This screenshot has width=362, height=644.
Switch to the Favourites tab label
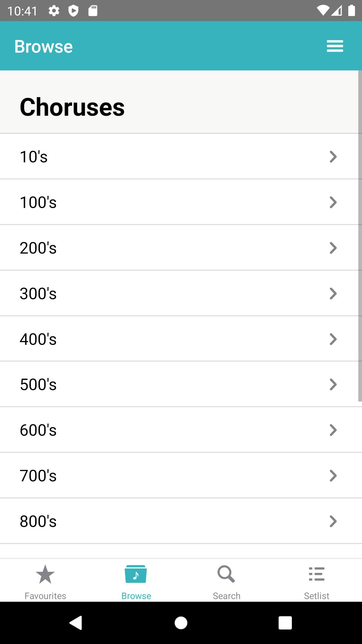click(x=45, y=596)
